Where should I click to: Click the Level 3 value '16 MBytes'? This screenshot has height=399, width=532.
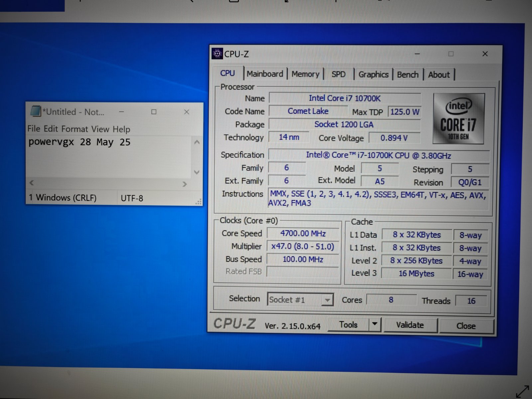pos(416,274)
